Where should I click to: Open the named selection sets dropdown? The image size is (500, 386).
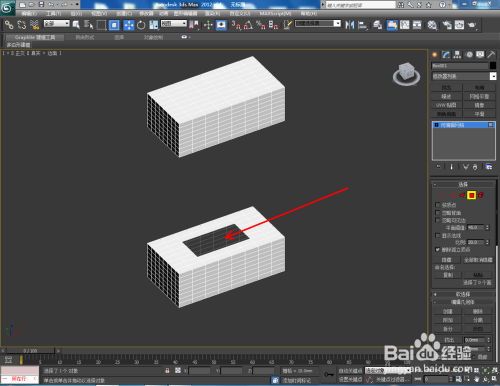318,23
